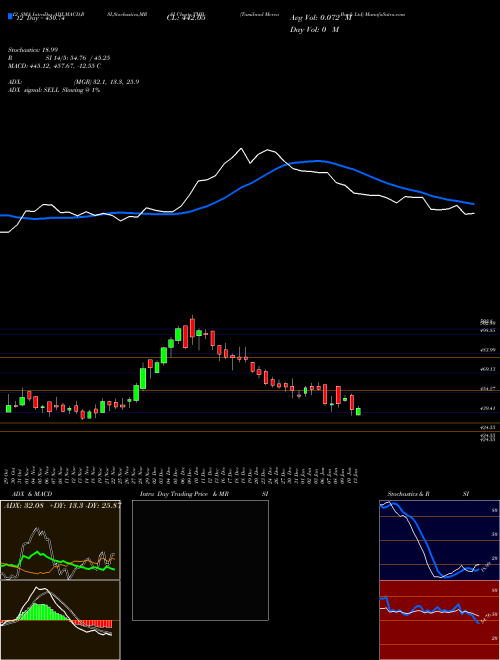Click the '12 Day' SMA value text at top left
500x660 pixels.
pyautogui.click(x=39, y=18)
